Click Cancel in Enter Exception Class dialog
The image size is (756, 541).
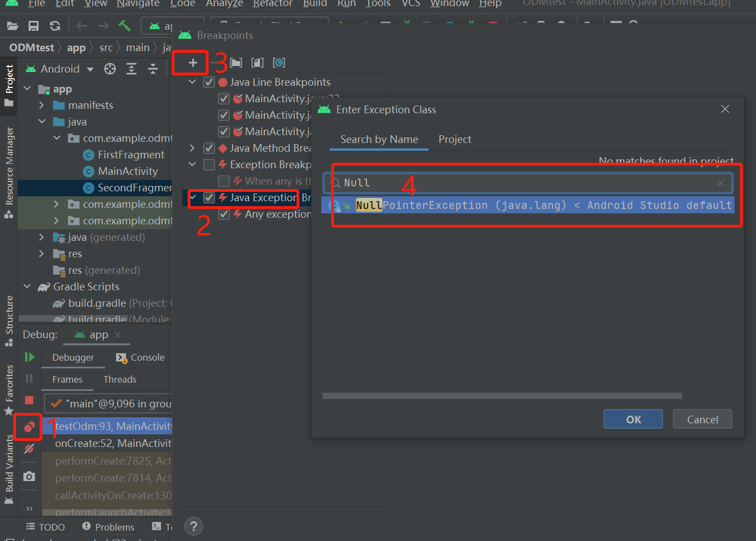click(x=703, y=419)
